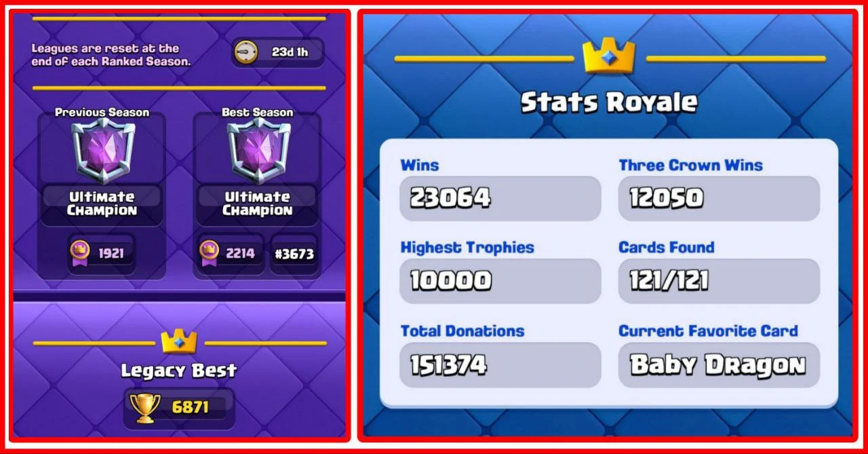Select the #3673 rank badge
The image size is (868, 454).
294,254
